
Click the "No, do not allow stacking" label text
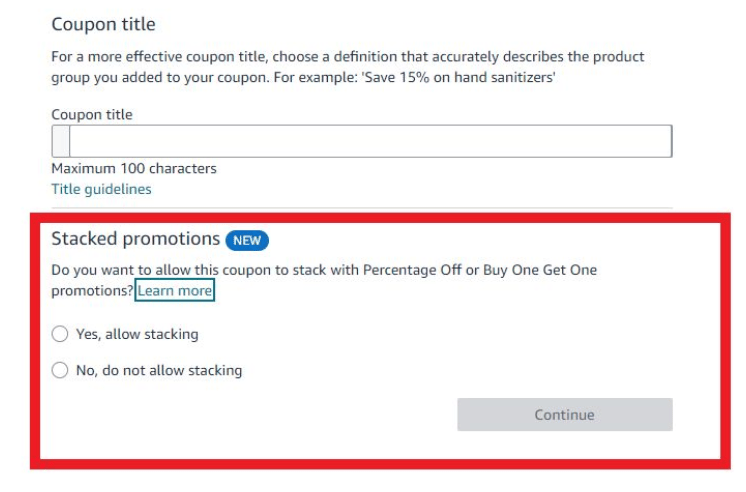pyautogui.click(x=159, y=370)
